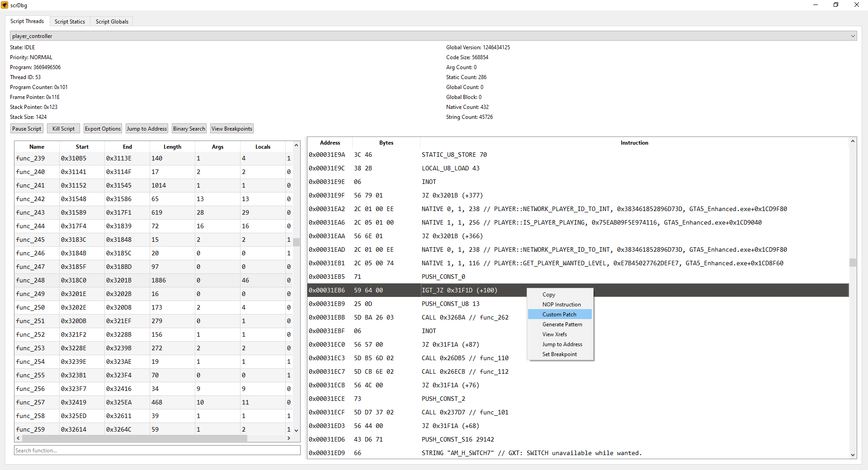Choose Custom Patch from the context menu
868x470 pixels.
(559, 315)
